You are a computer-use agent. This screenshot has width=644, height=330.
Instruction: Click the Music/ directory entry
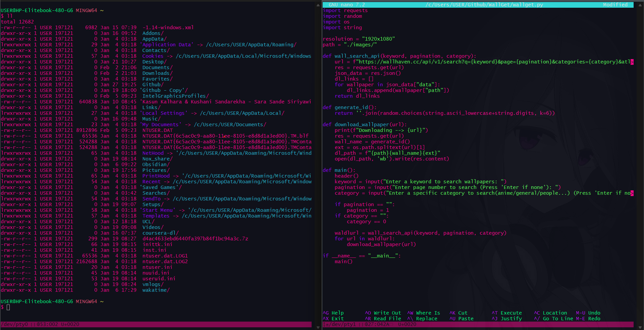point(151,119)
